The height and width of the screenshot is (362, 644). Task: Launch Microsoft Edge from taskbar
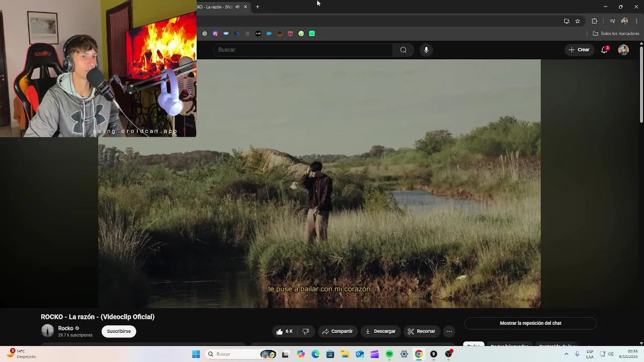315,354
